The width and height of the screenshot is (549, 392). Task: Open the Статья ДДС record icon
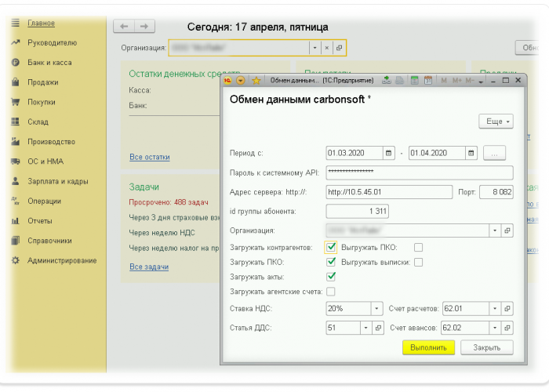pos(378,328)
